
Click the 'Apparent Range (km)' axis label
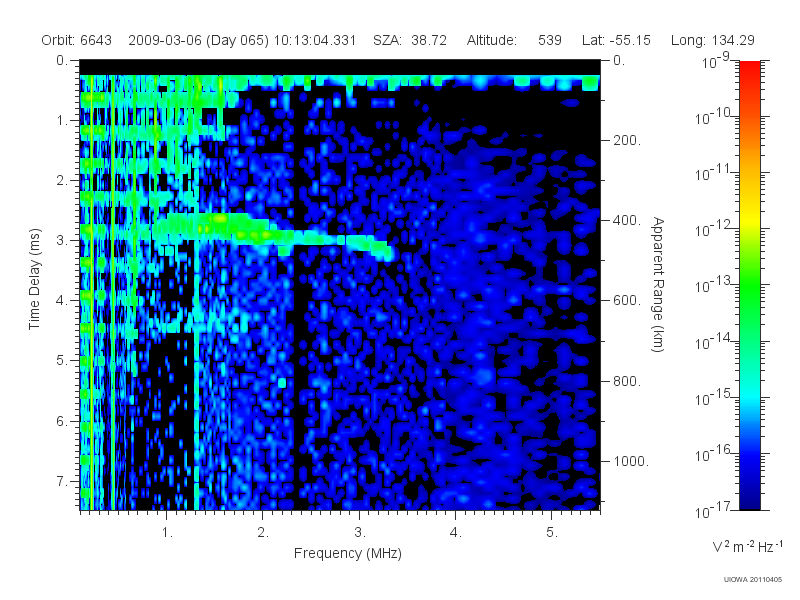tap(659, 284)
